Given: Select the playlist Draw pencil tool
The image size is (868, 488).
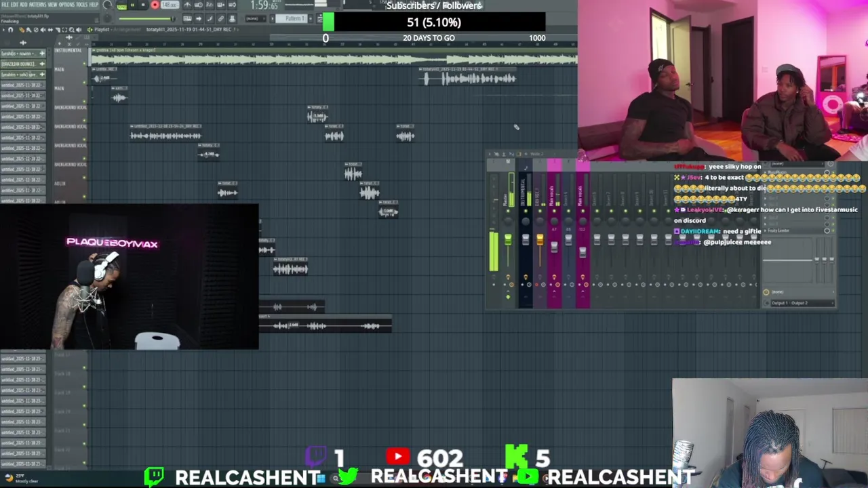Looking at the screenshot, I should (x=21, y=30).
